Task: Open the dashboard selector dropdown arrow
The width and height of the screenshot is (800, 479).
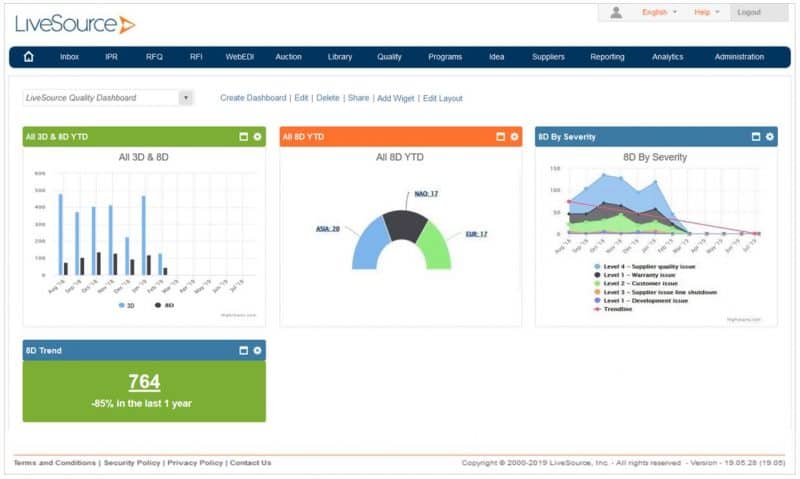Action: (x=186, y=97)
